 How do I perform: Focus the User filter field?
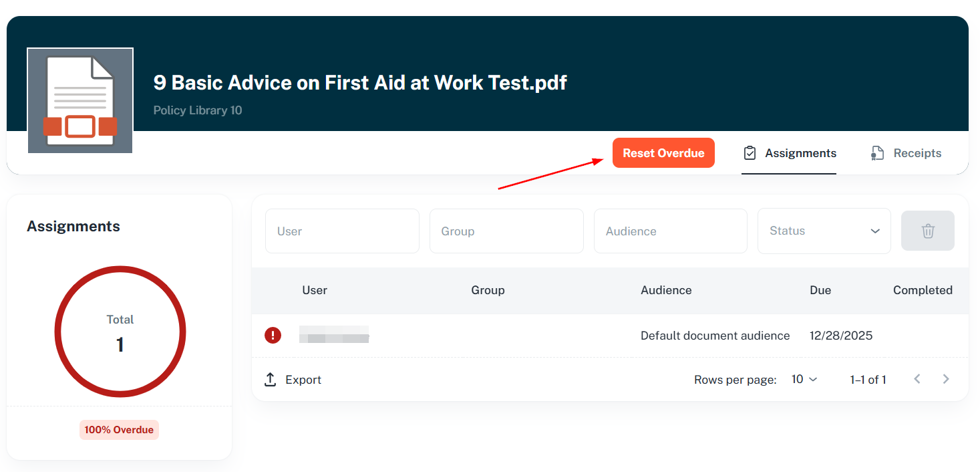[342, 231]
